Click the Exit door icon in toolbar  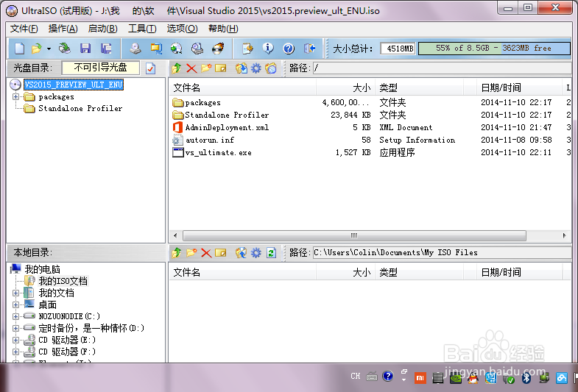[309, 49]
